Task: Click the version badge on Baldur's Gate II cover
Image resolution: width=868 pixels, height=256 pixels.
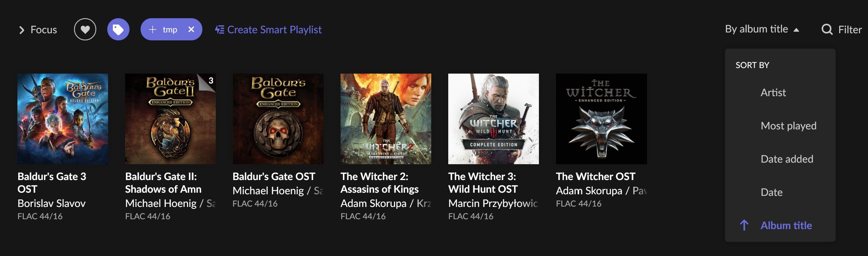Action: pos(211,81)
